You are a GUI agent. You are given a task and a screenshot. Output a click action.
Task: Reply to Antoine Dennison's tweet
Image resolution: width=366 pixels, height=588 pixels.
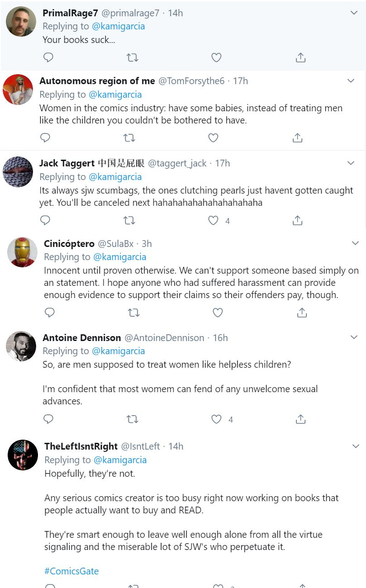tap(48, 419)
